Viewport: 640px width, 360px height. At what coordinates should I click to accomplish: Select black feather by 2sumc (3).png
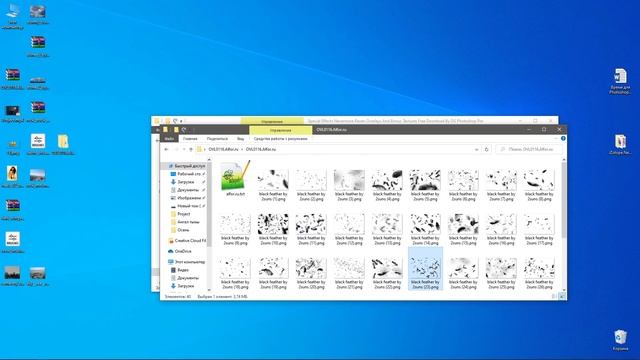point(349,185)
